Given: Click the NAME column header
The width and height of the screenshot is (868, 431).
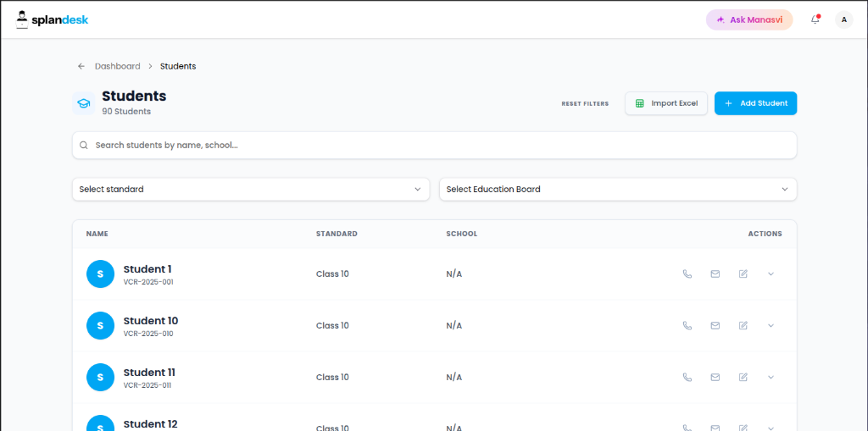Looking at the screenshot, I should [x=97, y=234].
